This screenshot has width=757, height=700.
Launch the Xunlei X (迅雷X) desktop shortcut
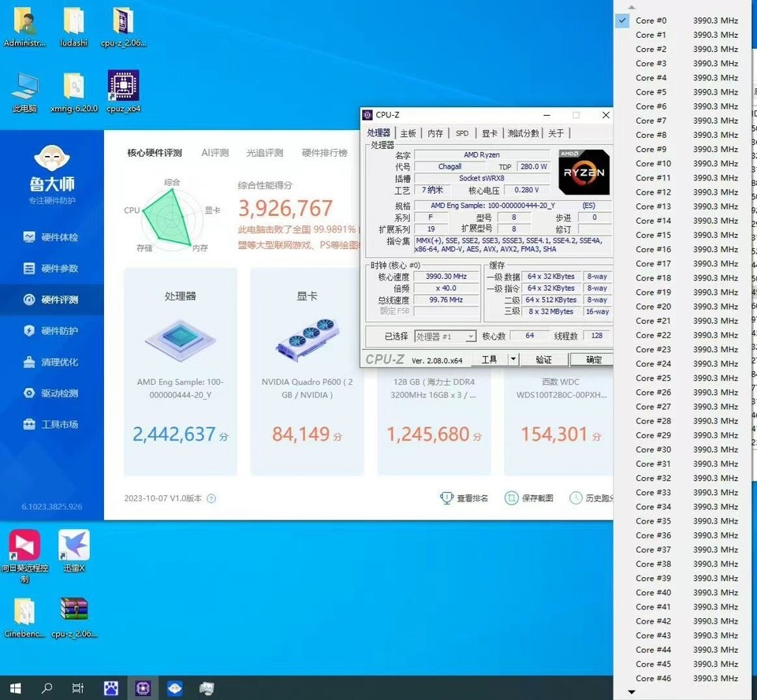[x=74, y=550]
